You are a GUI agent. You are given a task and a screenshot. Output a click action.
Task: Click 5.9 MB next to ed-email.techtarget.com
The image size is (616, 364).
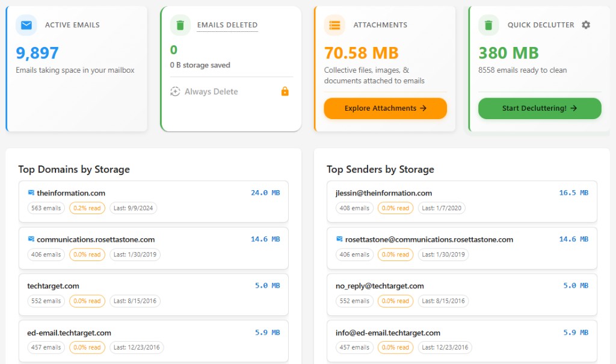point(267,332)
